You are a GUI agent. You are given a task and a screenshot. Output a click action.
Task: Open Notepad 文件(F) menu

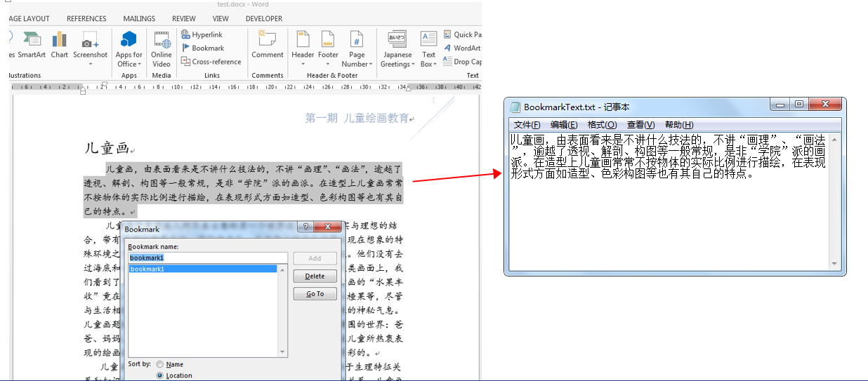click(527, 125)
